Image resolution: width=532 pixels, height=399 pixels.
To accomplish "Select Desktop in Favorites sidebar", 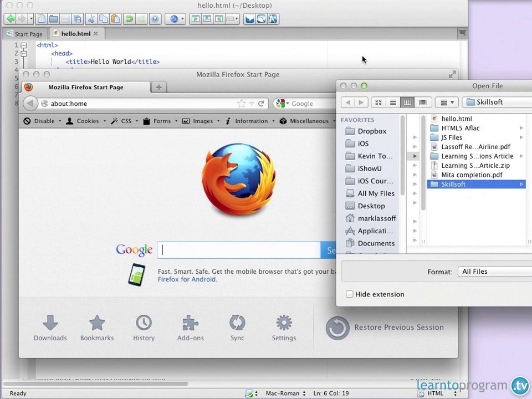I will tap(371, 206).
